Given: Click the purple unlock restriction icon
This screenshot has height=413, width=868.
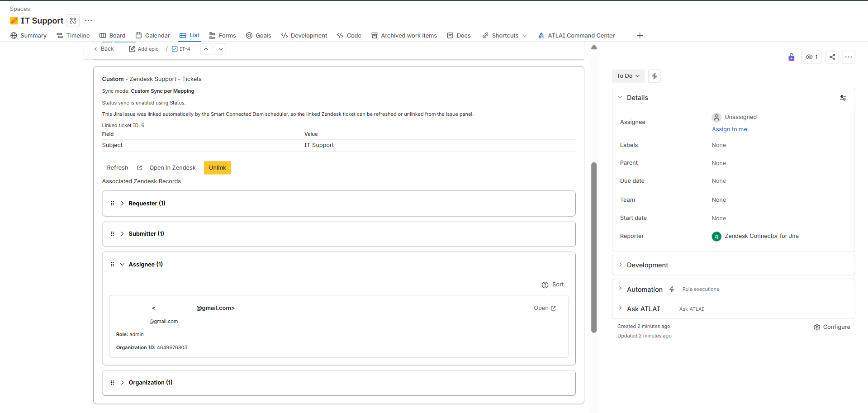Looking at the screenshot, I should pos(791,57).
